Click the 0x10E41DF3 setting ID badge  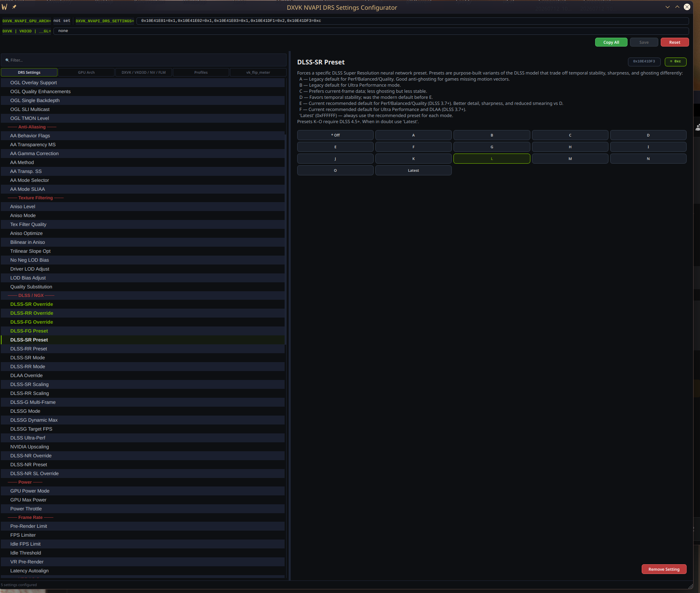pyautogui.click(x=644, y=62)
